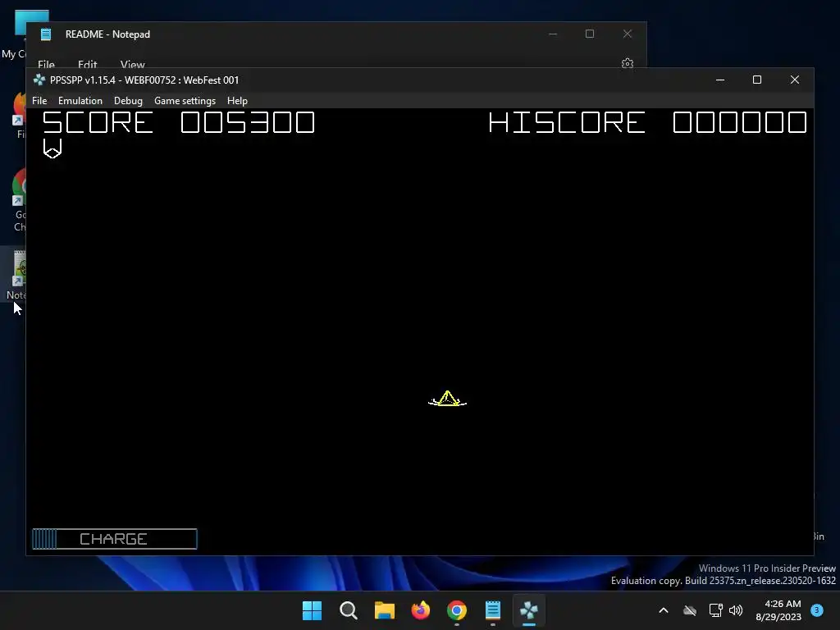
Task: Open the clock showing 4:26 AM
Action: [x=778, y=610]
